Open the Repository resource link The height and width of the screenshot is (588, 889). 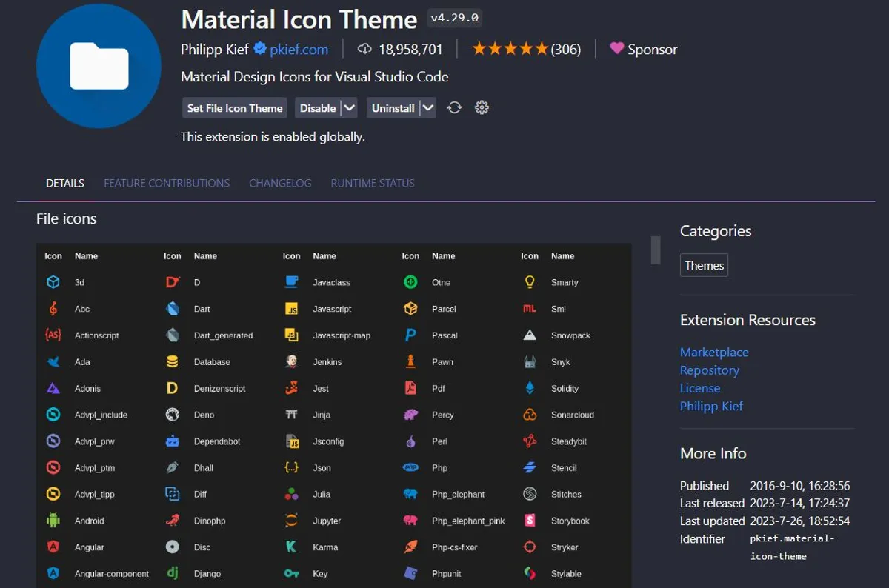pos(710,370)
